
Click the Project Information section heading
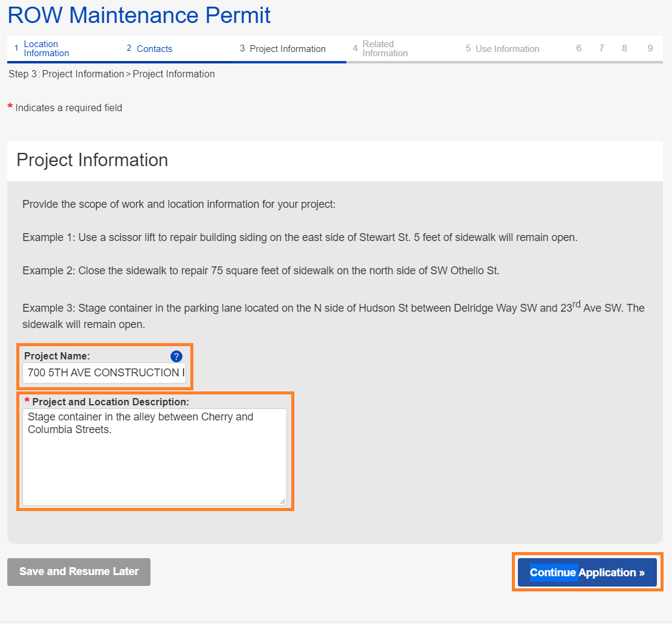(92, 160)
